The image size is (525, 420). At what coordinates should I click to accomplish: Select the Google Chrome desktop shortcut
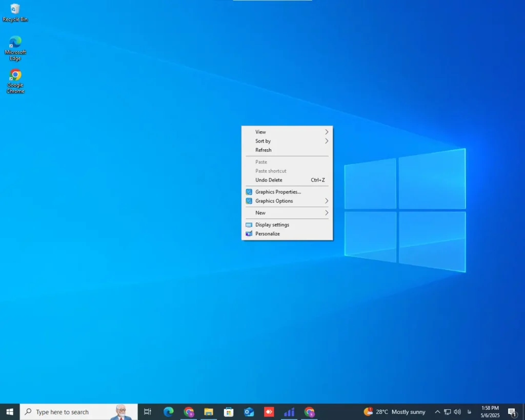tap(15, 81)
